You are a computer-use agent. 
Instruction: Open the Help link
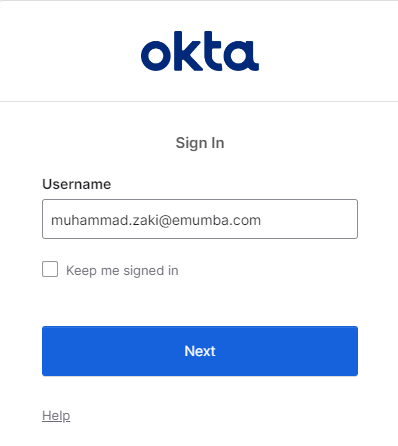coord(56,416)
